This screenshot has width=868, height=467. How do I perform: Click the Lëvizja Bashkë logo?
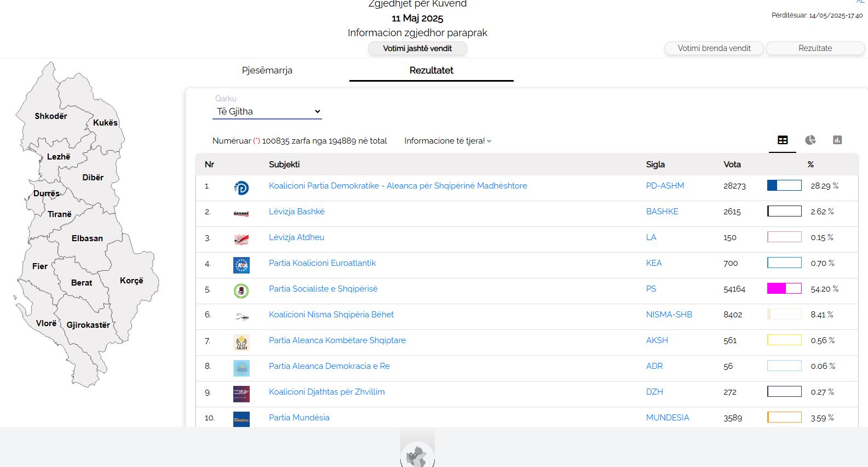241,214
